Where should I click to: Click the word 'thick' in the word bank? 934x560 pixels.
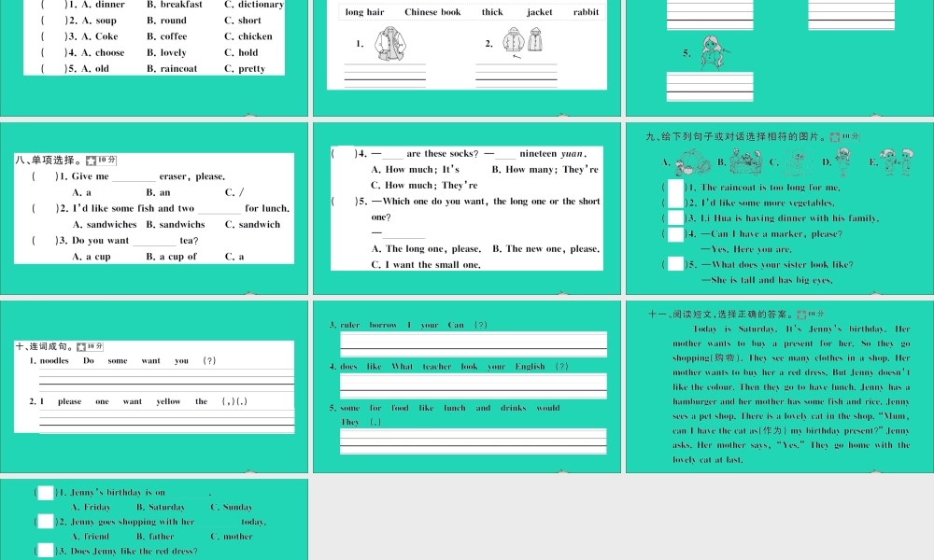pos(492,12)
